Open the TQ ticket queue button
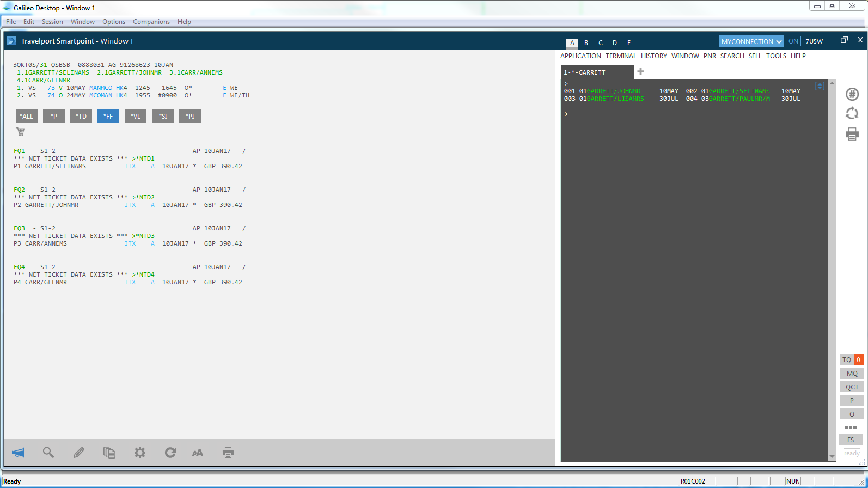This screenshot has height=488, width=868. pos(852,359)
